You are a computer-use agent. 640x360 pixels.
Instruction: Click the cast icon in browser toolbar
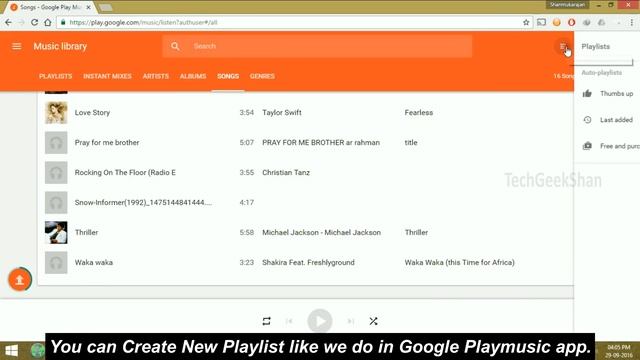[541, 22]
